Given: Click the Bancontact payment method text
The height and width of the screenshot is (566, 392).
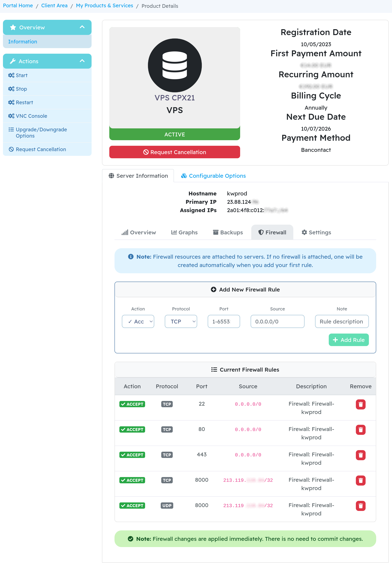Looking at the screenshot, I should point(316,150).
